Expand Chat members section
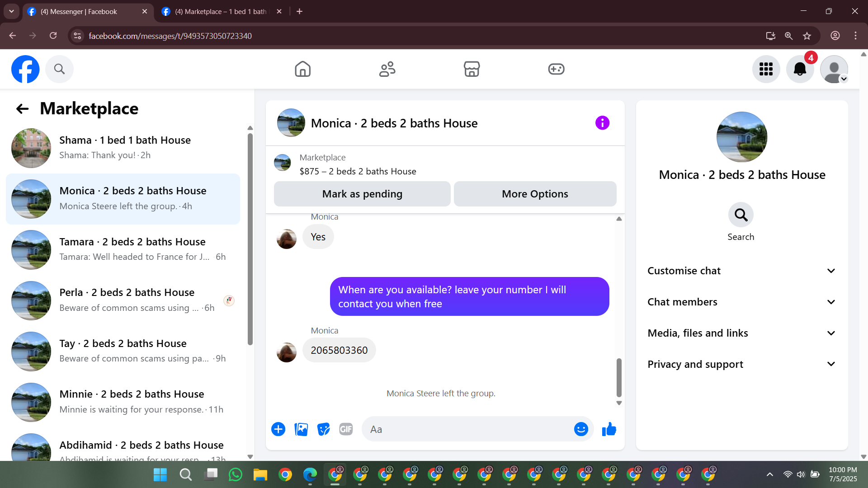Image resolution: width=868 pixels, height=488 pixels. (x=741, y=302)
